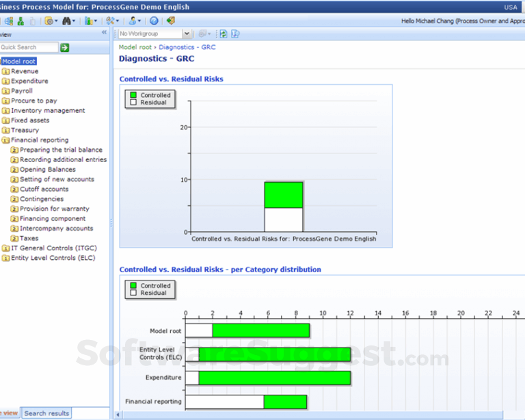This screenshot has width=525, height=420.
Task: Click the binoculars search icon in toolbar
Action: coord(68,21)
